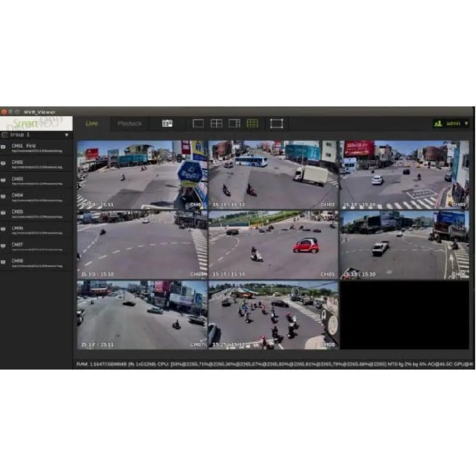This screenshot has height=476, width=476.
Task: Select single-view layout icon
Action: coord(198,123)
